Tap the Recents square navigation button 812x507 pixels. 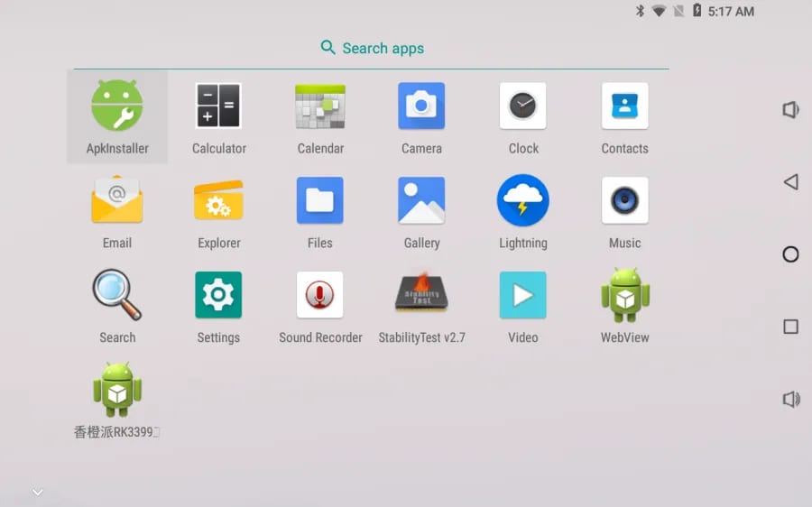[x=790, y=327]
